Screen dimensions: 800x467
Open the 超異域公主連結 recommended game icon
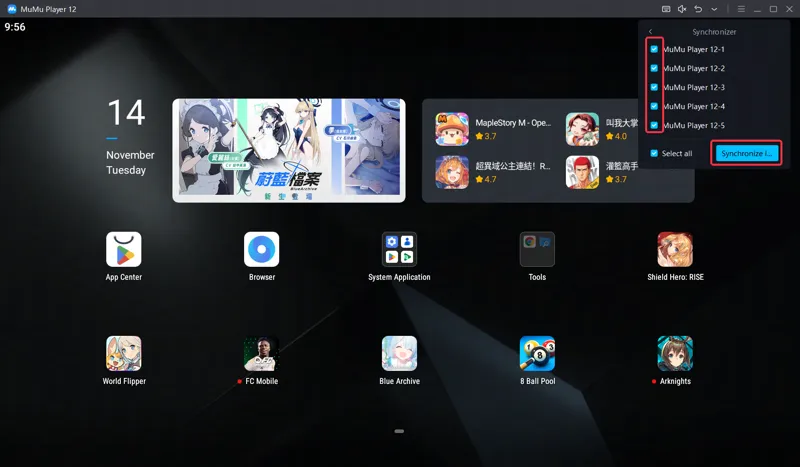[x=452, y=172]
